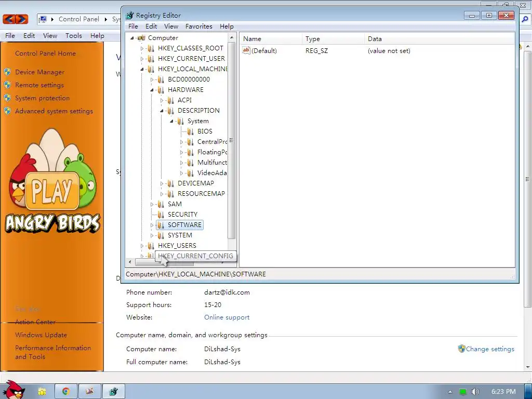Select the CentralPro tree key
Screen dimensions: 532x399
tap(212, 142)
